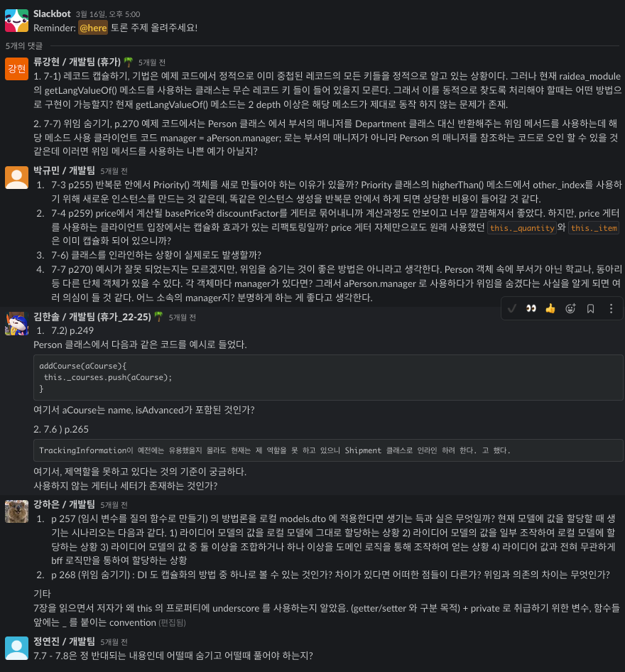Screen dimensions: 625x672
Task: View 박규민's default avatar profile
Action: 17,177
